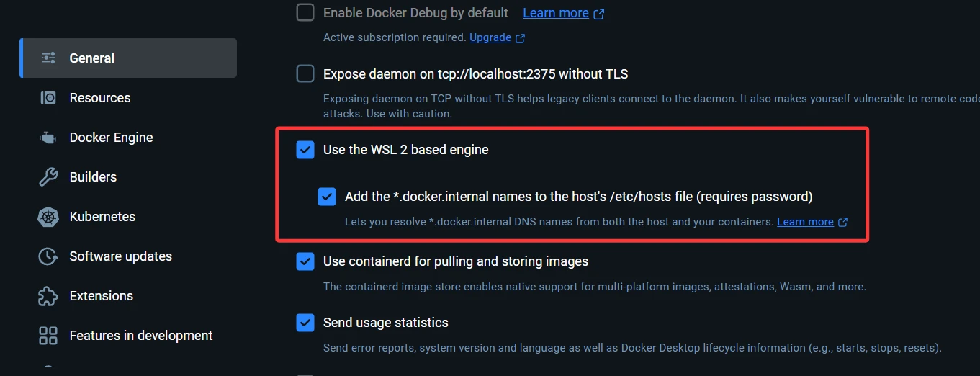Open the Software updates text label
This screenshot has width=980, height=376.
120,256
